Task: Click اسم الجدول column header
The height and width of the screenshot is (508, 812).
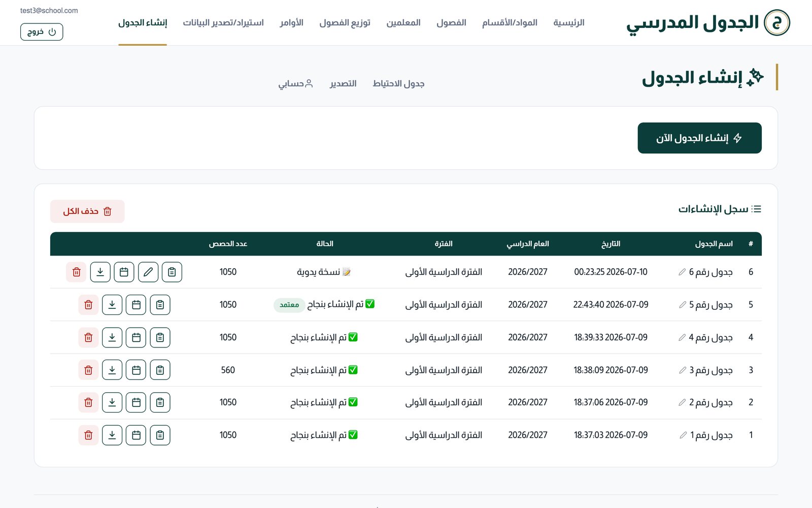Action: pyautogui.click(x=714, y=244)
